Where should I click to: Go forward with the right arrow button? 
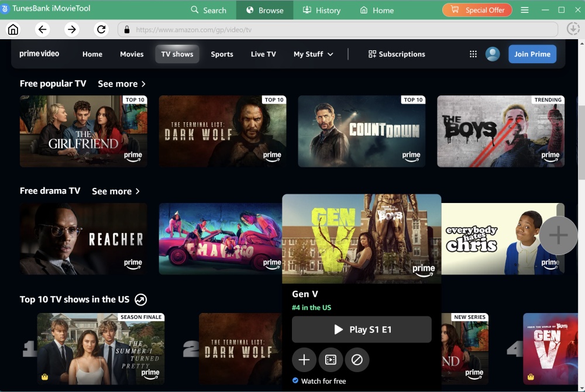(71, 30)
